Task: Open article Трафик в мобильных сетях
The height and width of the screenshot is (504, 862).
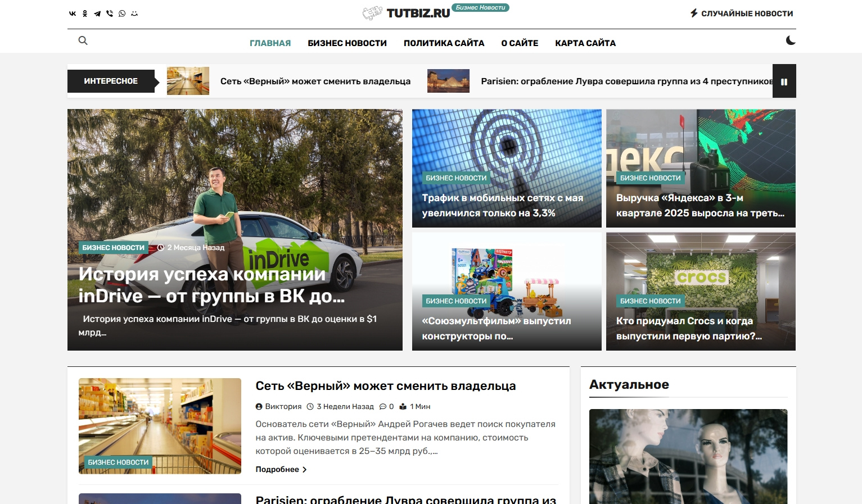Action: pos(503,206)
